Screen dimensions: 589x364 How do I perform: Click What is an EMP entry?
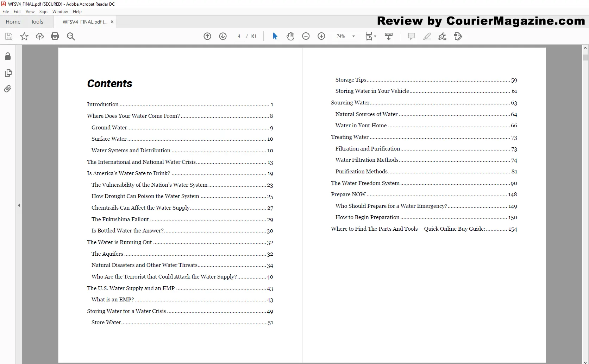pyautogui.click(x=182, y=300)
